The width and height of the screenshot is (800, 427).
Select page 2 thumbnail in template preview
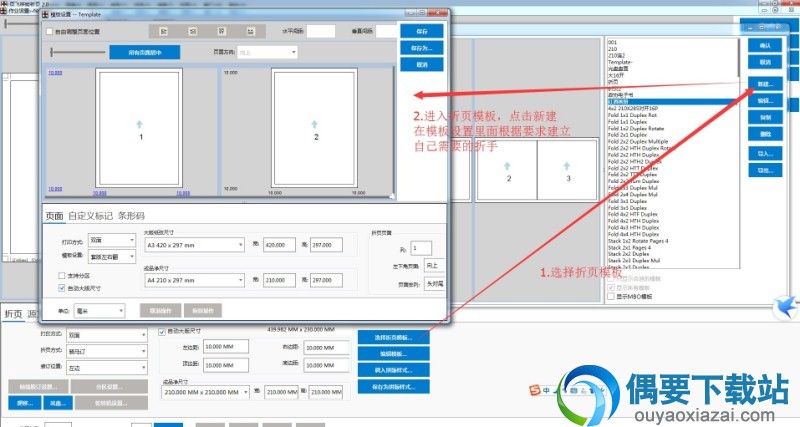click(314, 128)
